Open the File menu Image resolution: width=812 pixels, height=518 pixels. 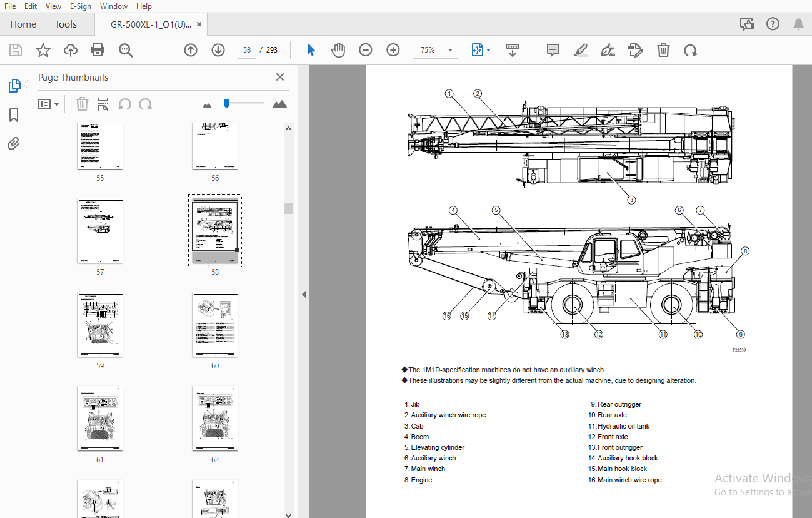pos(10,6)
